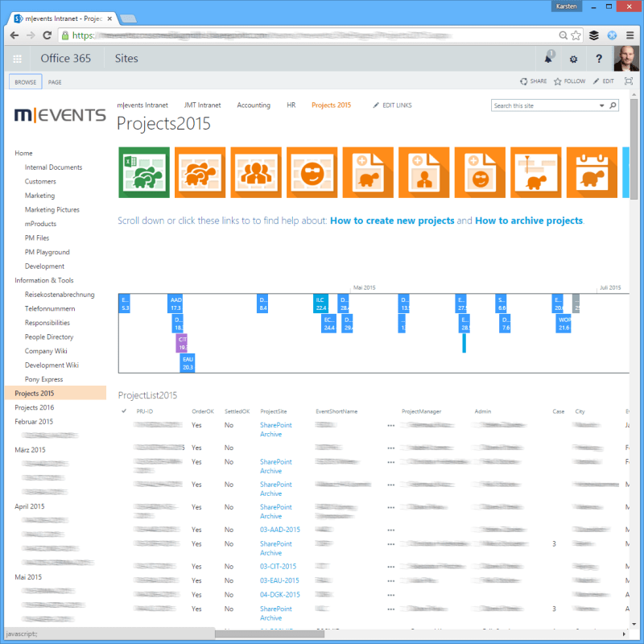Image resolution: width=644 pixels, height=644 pixels.
Task: Click the help question mark icon
Action: (x=599, y=59)
